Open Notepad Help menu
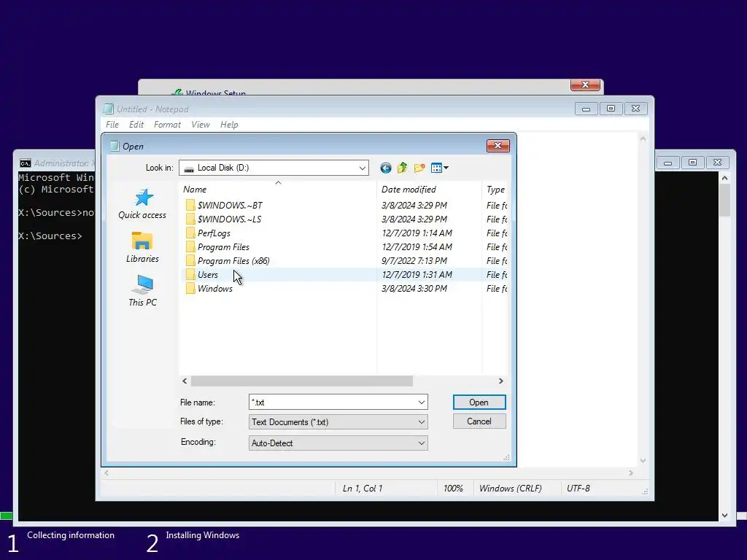747x560 pixels. 229,124
